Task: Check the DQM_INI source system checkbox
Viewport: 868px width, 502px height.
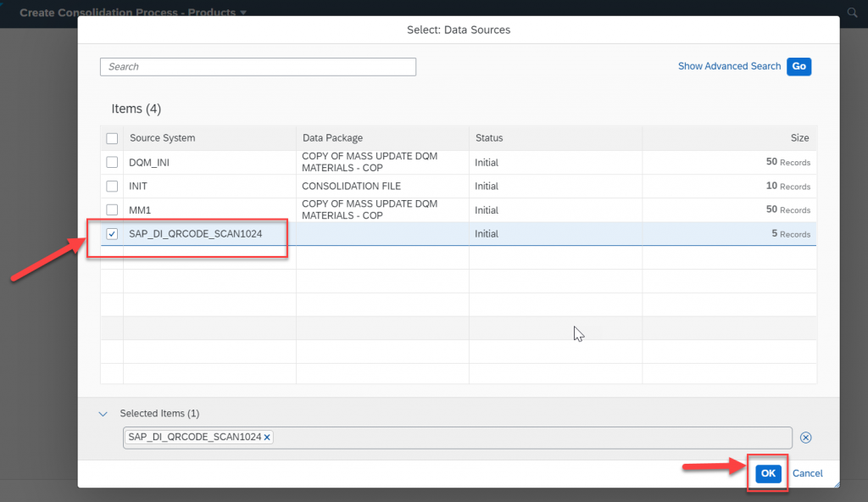Action: (x=112, y=162)
